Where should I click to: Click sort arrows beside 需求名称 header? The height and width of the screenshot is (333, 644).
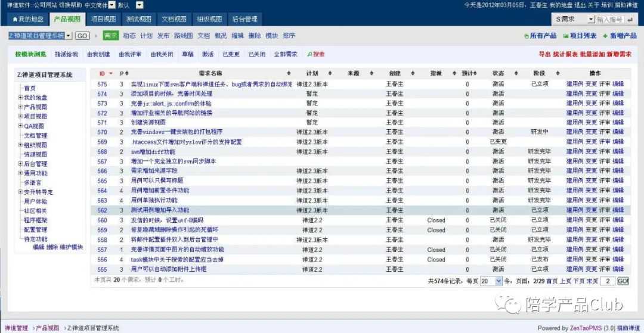click(x=289, y=73)
